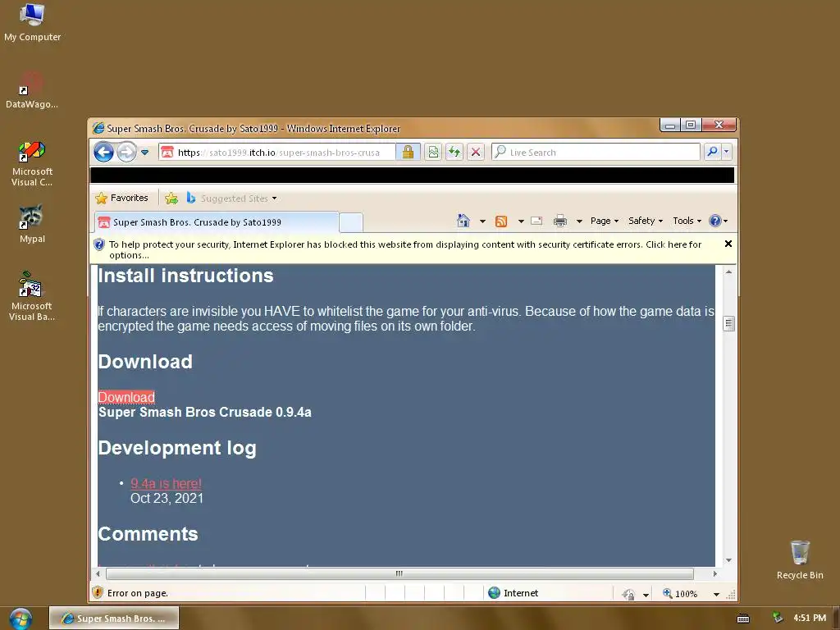Open the search provider dropdown arrow
This screenshot has height=630, width=840.
pyautogui.click(x=727, y=152)
